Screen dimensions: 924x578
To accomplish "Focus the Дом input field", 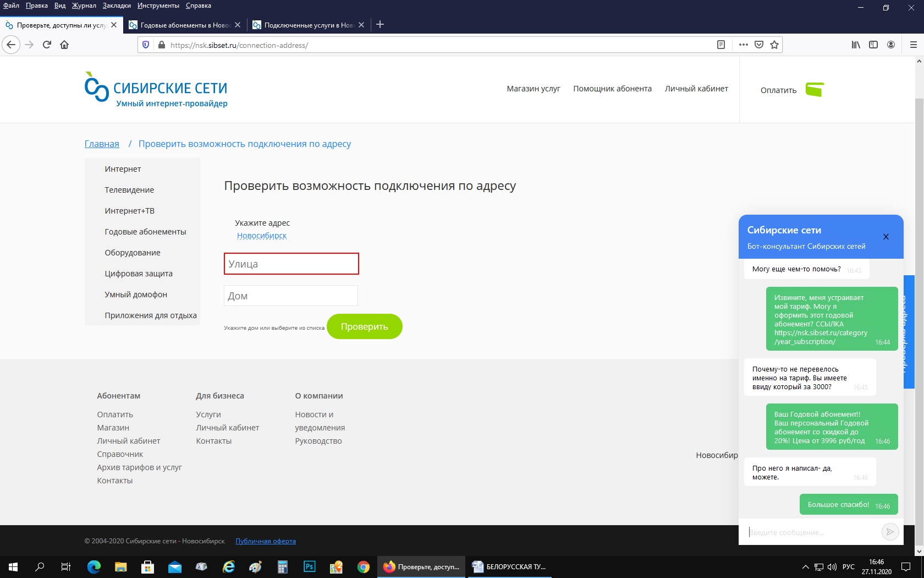I will (291, 296).
